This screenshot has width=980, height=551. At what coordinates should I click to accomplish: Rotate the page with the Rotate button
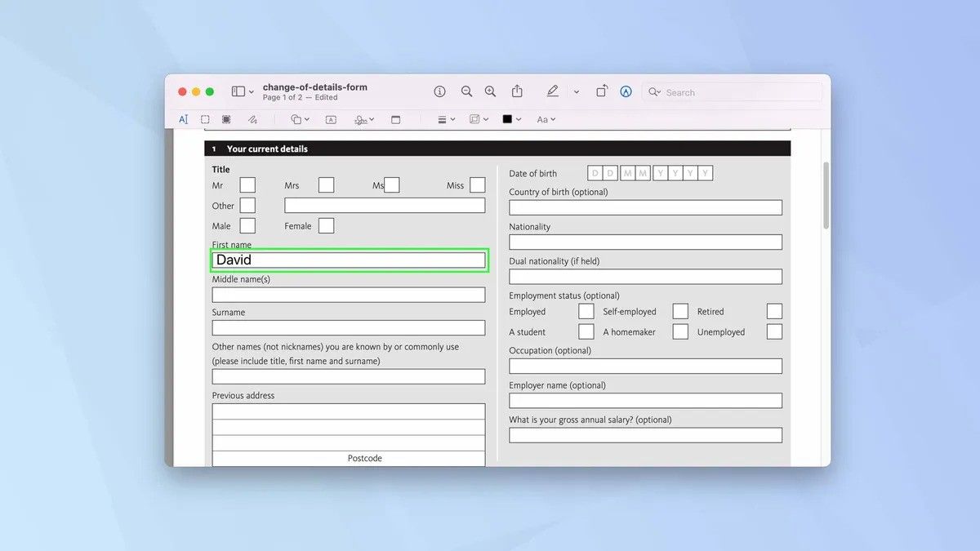pyautogui.click(x=602, y=91)
